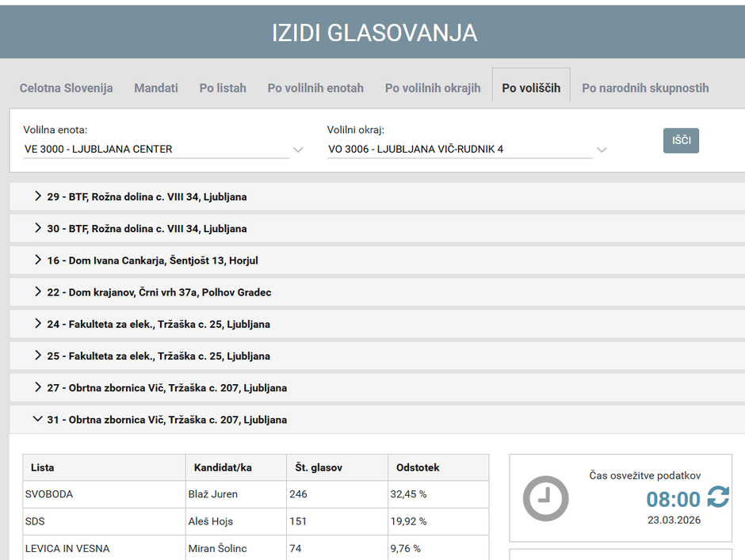Image resolution: width=745 pixels, height=560 pixels.
Task: Switch to Po narodnih skupnostih tab
Action: pyautogui.click(x=645, y=88)
